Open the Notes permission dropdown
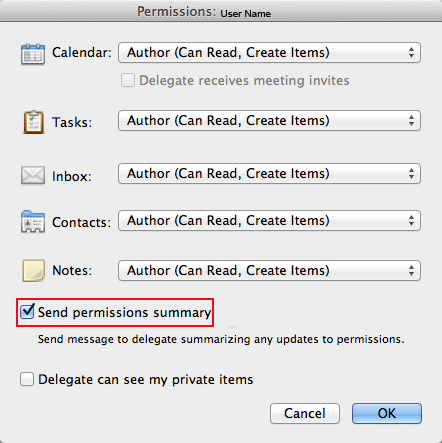 [269, 270]
